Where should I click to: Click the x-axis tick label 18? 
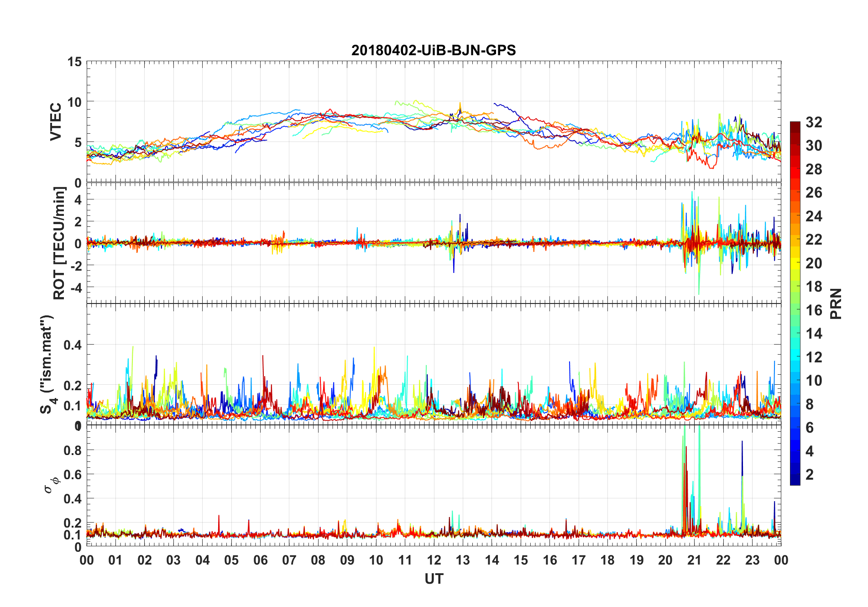[x=607, y=560]
